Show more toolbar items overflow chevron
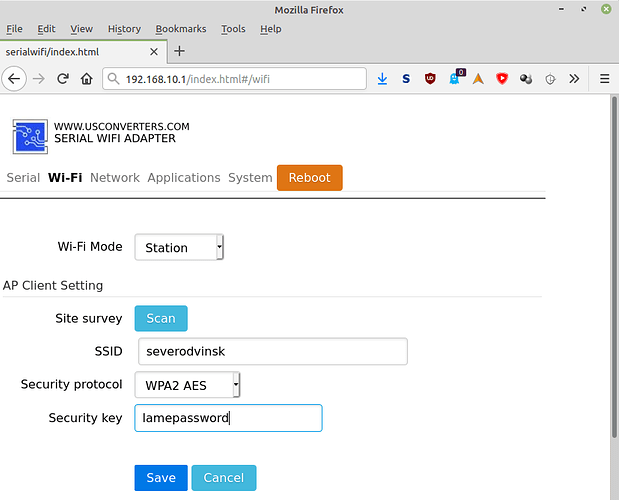Image resolution: width=619 pixels, height=500 pixels. (574, 79)
